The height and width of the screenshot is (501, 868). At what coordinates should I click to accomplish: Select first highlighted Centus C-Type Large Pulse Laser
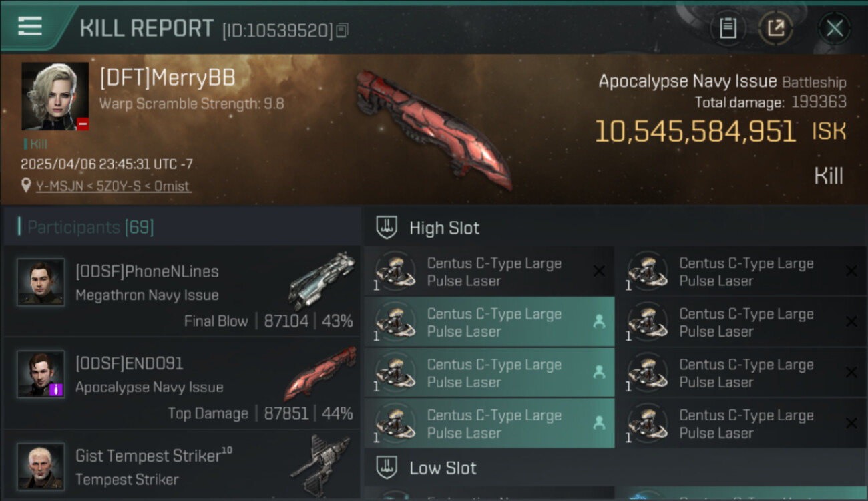489,322
